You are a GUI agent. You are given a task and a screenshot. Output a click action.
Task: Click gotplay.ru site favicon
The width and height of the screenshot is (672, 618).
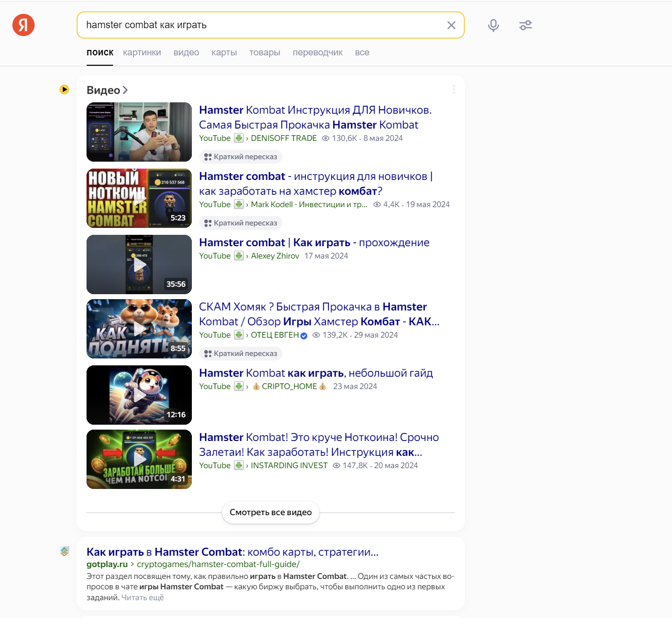tap(64, 551)
